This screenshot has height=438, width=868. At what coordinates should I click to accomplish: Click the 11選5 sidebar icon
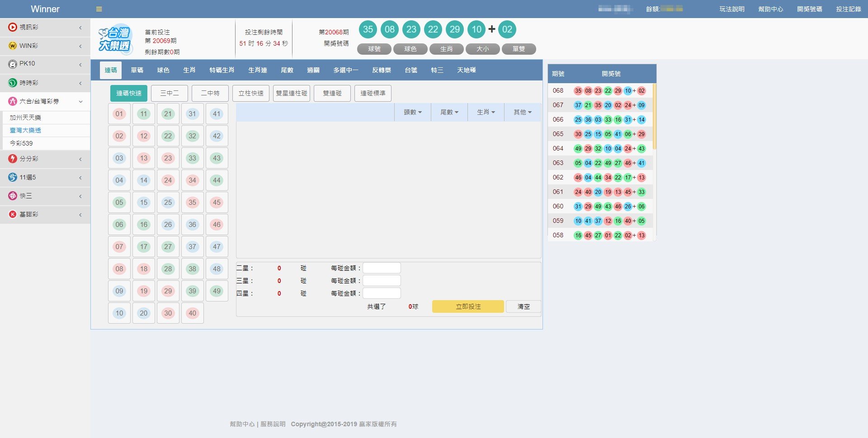point(13,177)
